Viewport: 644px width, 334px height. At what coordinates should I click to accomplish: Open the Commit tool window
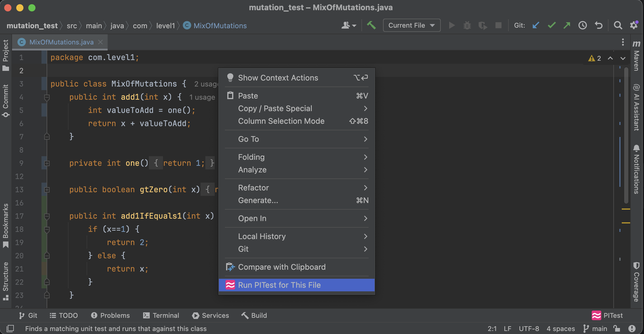click(6, 101)
